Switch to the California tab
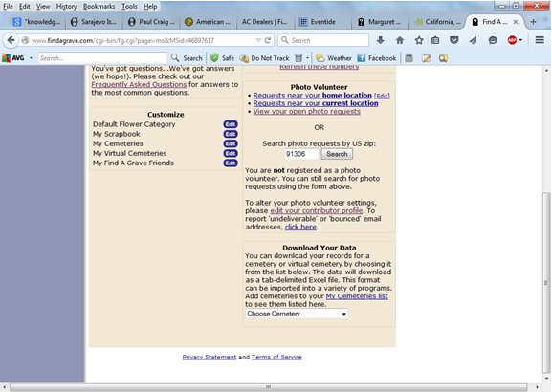This screenshot has width=552, height=392. (437, 22)
